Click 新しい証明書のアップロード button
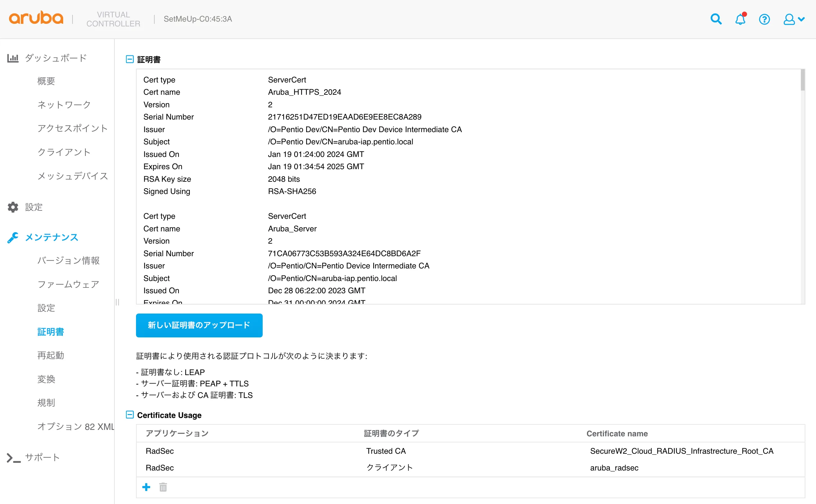 [x=199, y=325]
